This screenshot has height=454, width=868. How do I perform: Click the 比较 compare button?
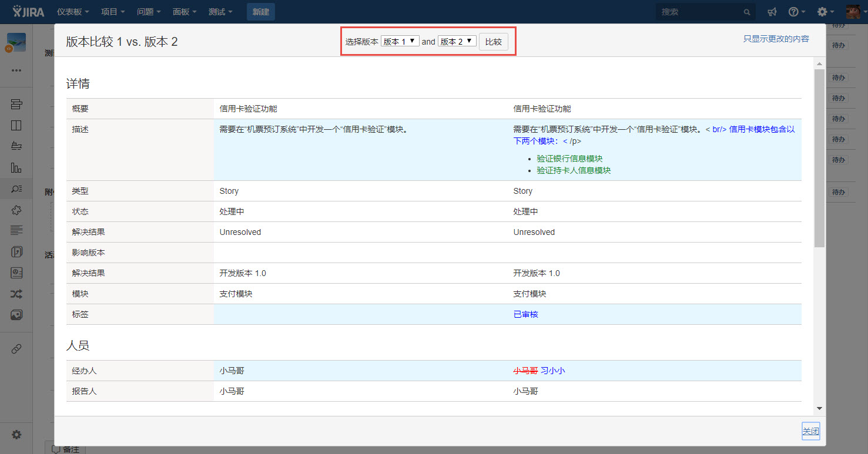(x=494, y=42)
